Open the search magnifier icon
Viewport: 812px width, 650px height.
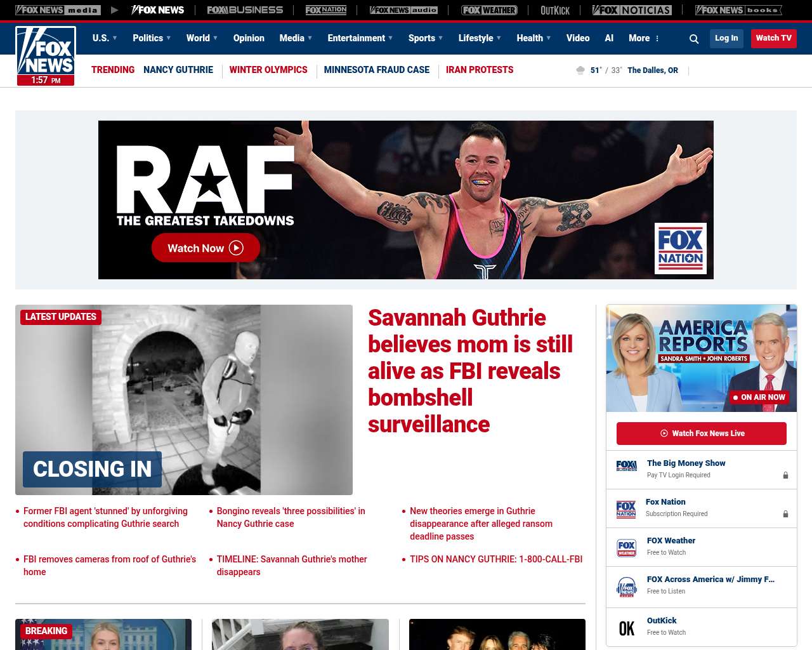click(694, 39)
